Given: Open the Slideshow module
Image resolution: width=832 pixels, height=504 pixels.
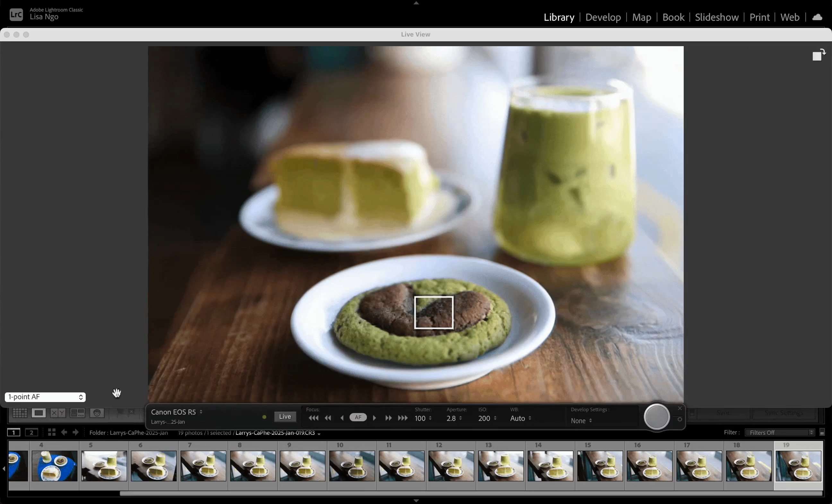Looking at the screenshot, I should tap(716, 17).
